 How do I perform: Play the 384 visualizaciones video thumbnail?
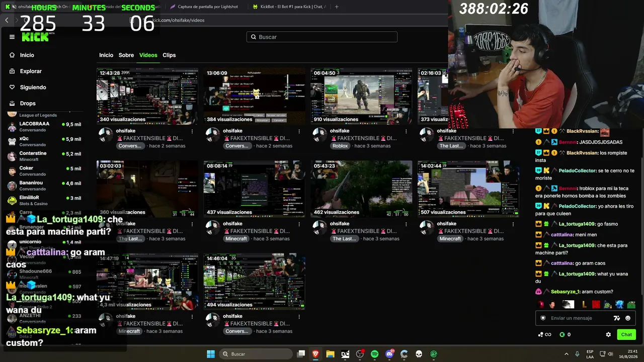[254, 96]
